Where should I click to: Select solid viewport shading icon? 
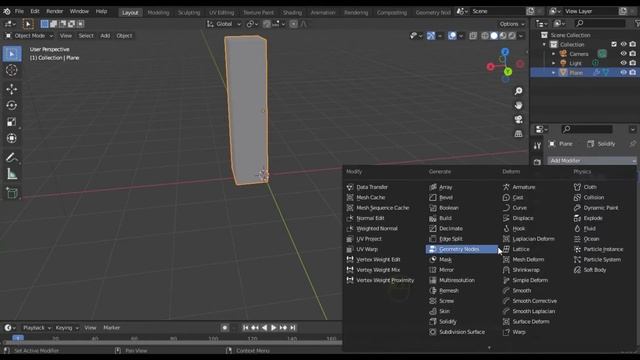coord(494,36)
